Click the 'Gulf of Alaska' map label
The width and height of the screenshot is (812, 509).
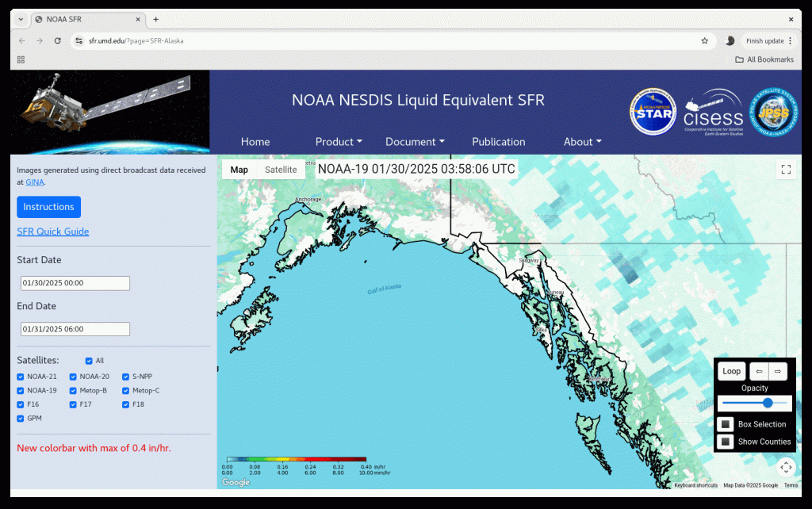pos(385,289)
